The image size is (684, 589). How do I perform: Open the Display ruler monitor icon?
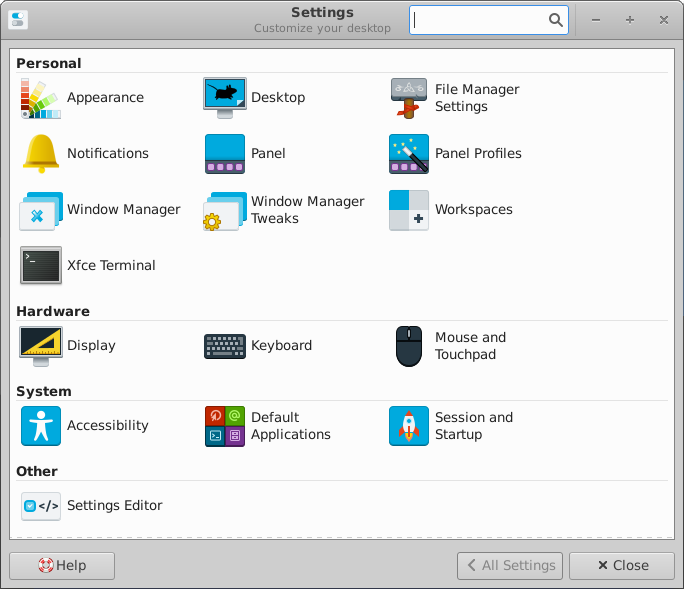pyautogui.click(x=41, y=346)
